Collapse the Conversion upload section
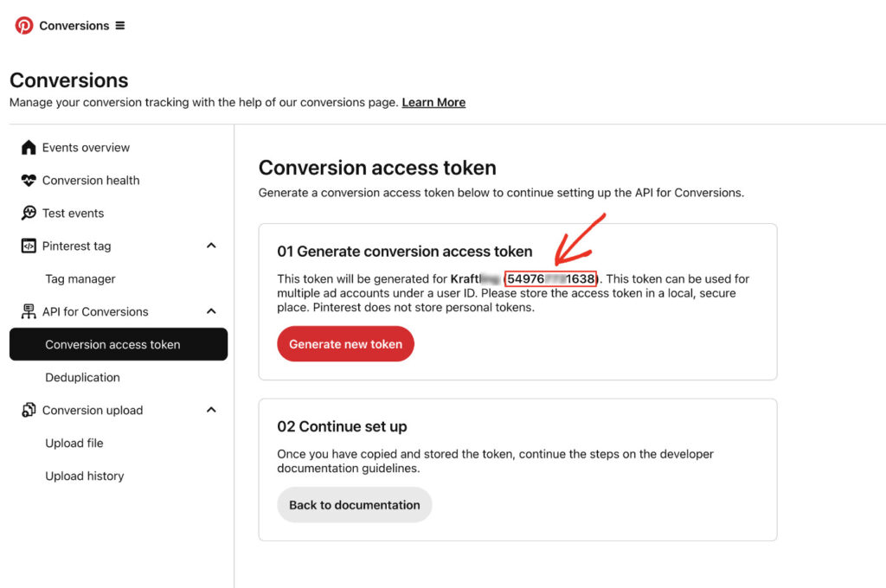Viewport: 886px width, 588px height. [211, 410]
